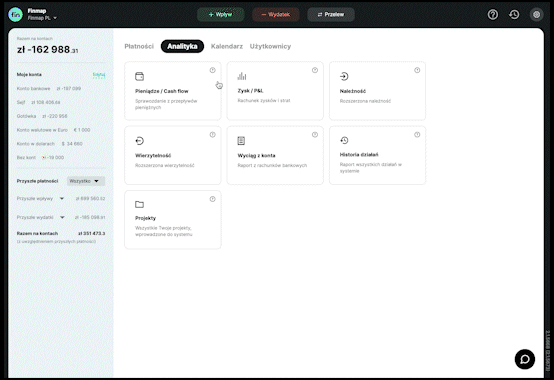Click the Zysk / P&L title
This screenshot has width=554, height=380.
251,91
